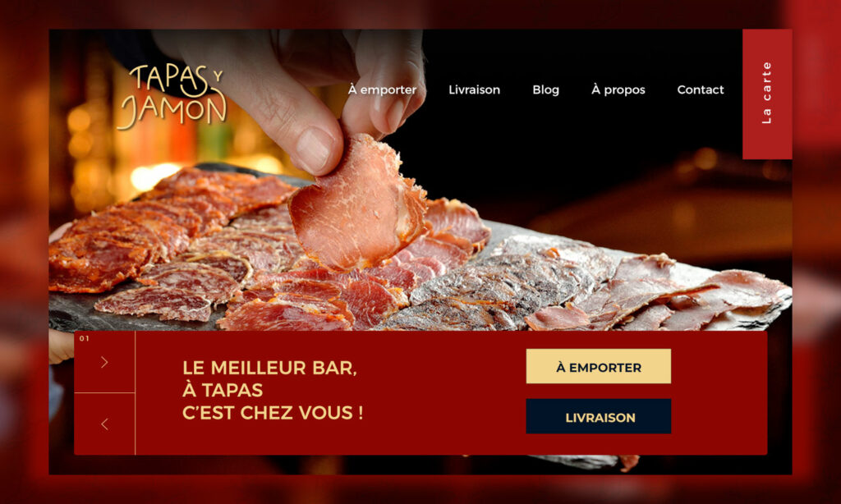Click the dark LIVRAISON button
The height and width of the screenshot is (504, 841).
[x=599, y=416]
